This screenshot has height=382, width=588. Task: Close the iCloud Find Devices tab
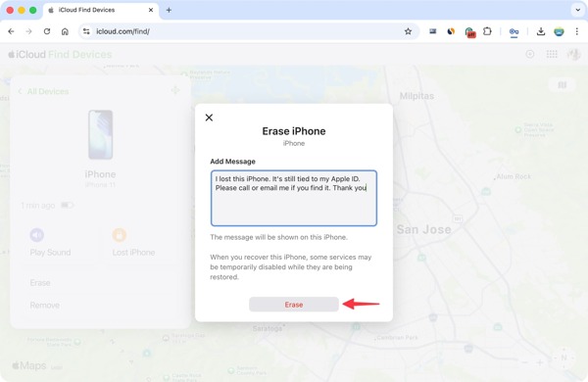pyautogui.click(x=151, y=10)
